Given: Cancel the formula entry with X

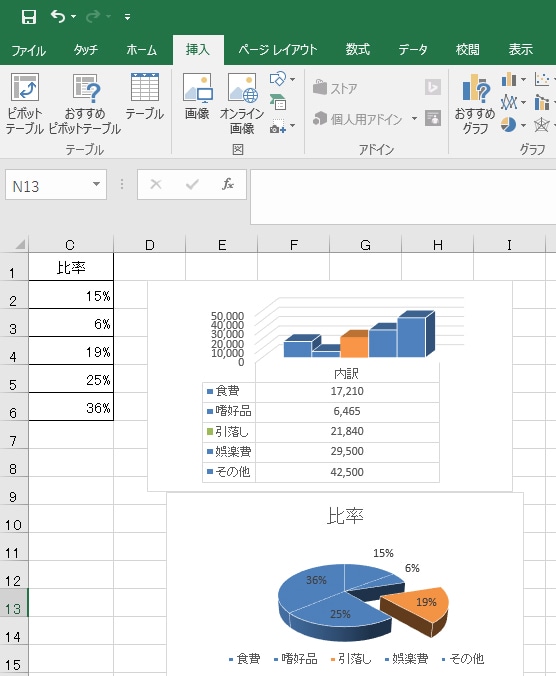Looking at the screenshot, I should [156, 185].
